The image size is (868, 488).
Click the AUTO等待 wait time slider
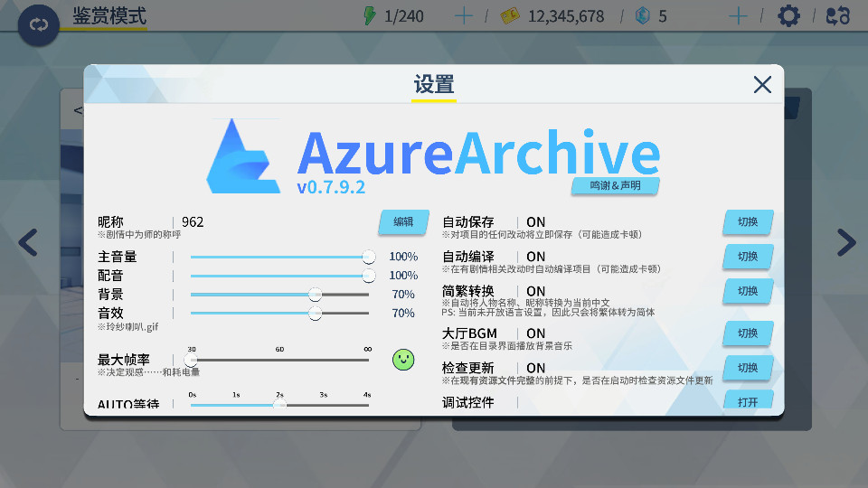pyautogui.click(x=279, y=405)
